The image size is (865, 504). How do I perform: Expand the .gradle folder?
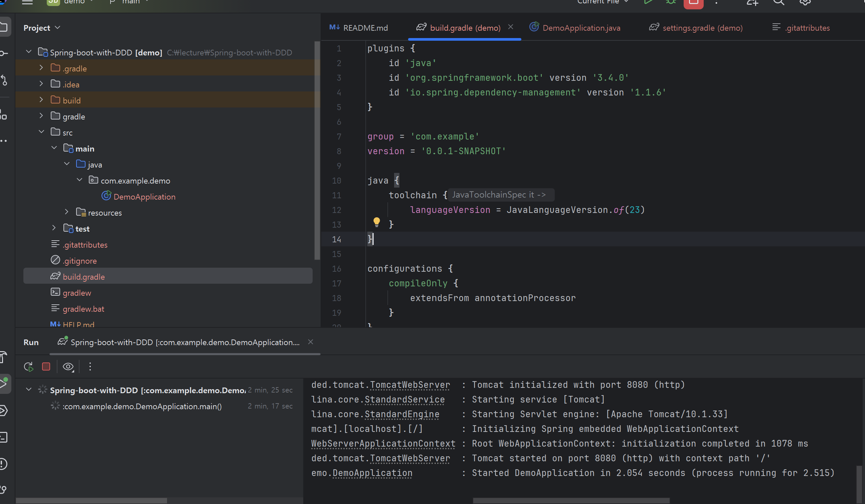coord(41,68)
